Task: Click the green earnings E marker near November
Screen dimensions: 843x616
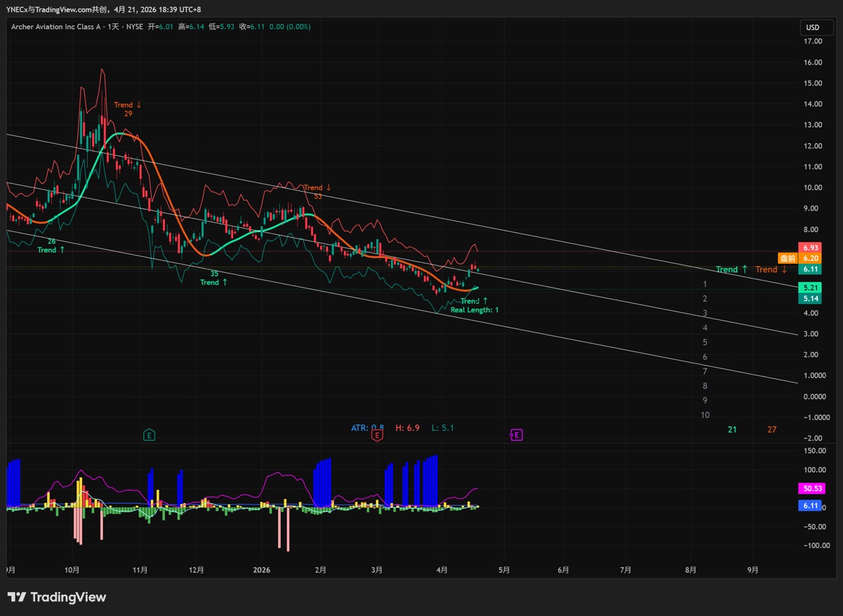Action: pyautogui.click(x=149, y=435)
